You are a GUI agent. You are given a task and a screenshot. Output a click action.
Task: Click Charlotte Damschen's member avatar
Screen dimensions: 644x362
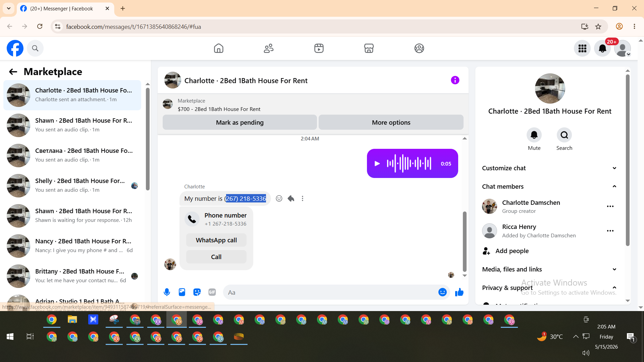[x=489, y=206]
